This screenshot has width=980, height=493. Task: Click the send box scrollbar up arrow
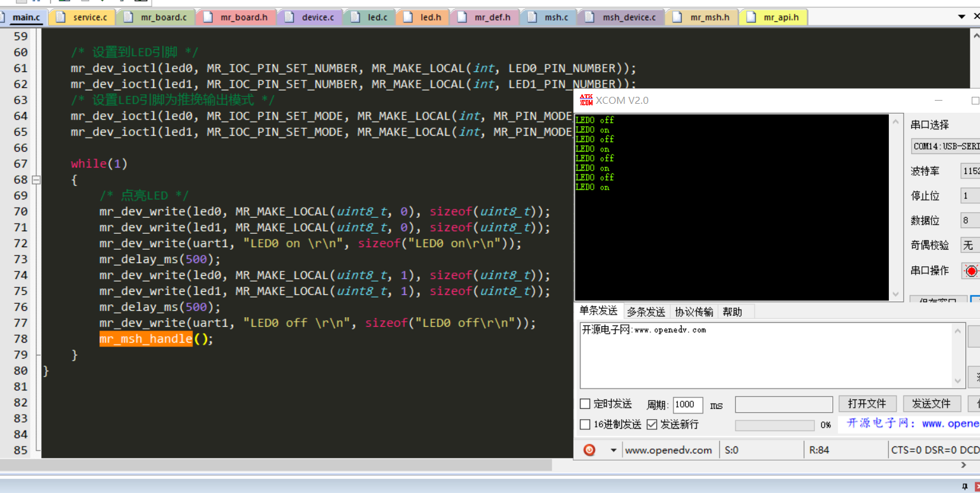click(x=958, y=331)
